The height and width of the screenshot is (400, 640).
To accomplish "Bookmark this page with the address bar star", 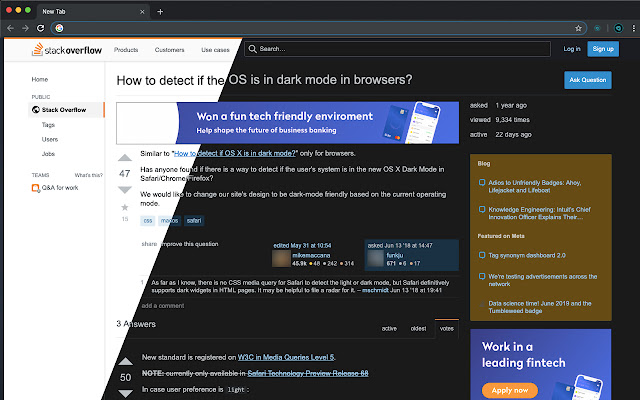I will tap(578, 28).
